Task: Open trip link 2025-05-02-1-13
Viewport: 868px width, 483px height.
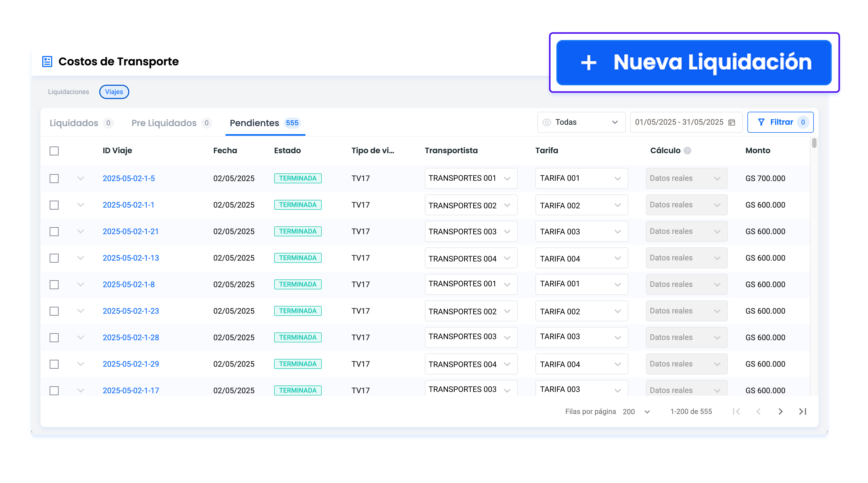Action: 131,258
